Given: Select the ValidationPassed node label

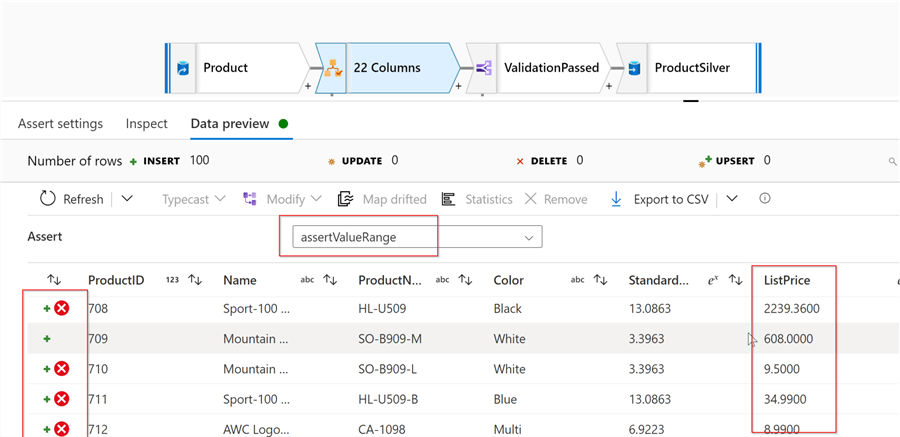Looking at the screenshot, I should point(552,68).
